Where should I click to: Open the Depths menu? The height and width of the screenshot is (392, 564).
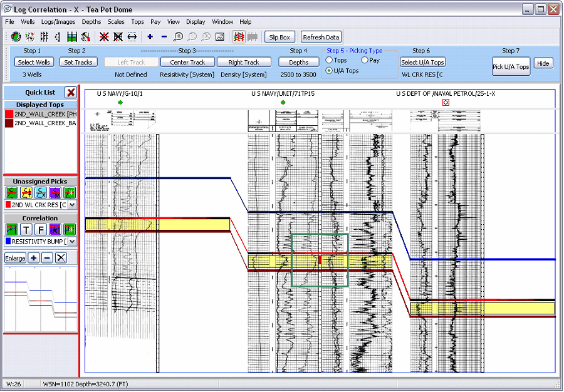coord(91,21)
